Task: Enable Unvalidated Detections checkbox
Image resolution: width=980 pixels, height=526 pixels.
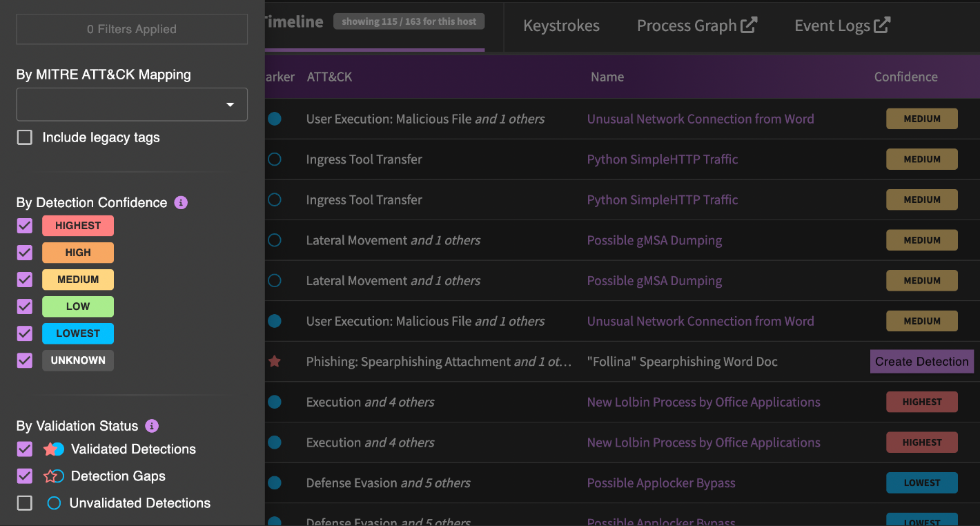Action: point(25,503)
